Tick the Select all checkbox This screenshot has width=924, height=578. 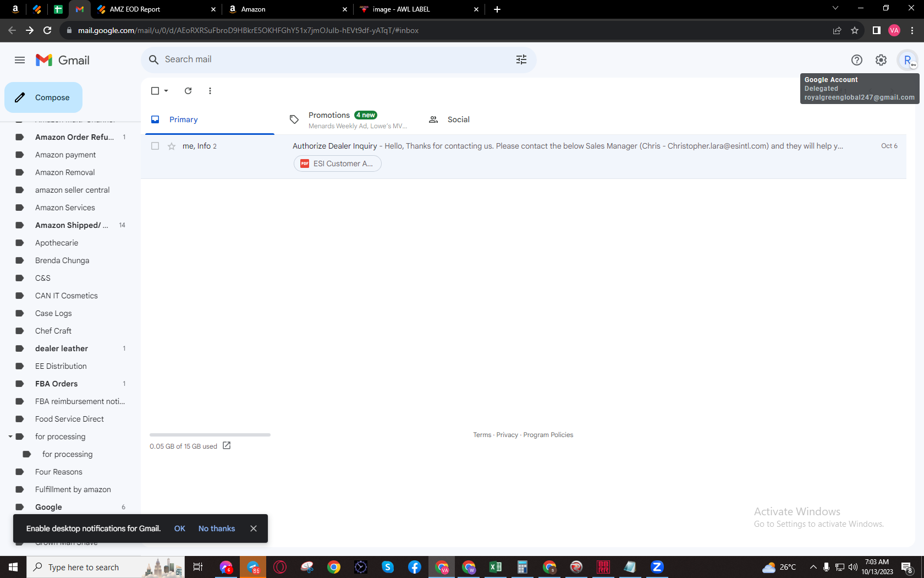(155, 91)
